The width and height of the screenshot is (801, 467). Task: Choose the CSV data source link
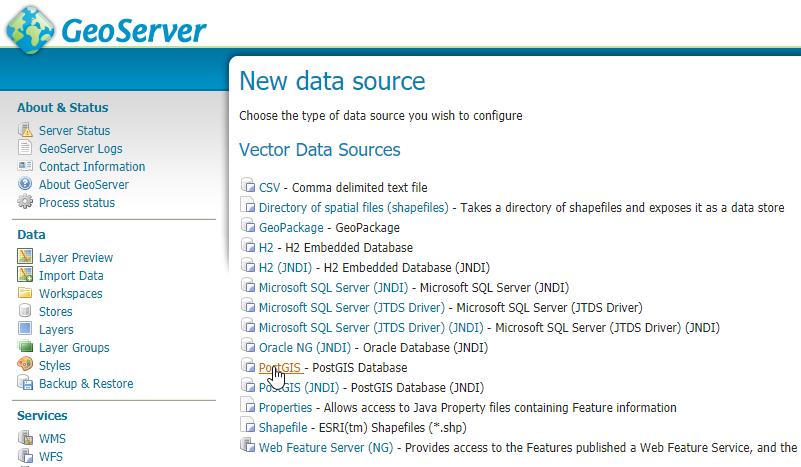pyautogui.click(x=269, y=188)
